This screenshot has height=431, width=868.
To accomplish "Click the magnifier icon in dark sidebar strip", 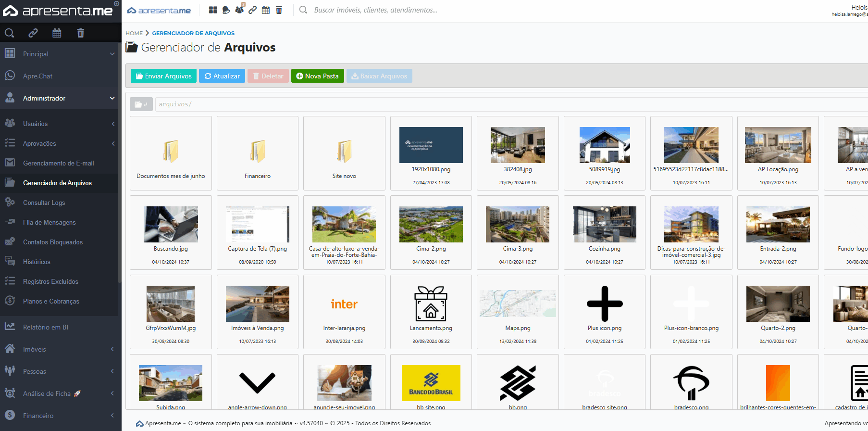I will tap(9, 33).
